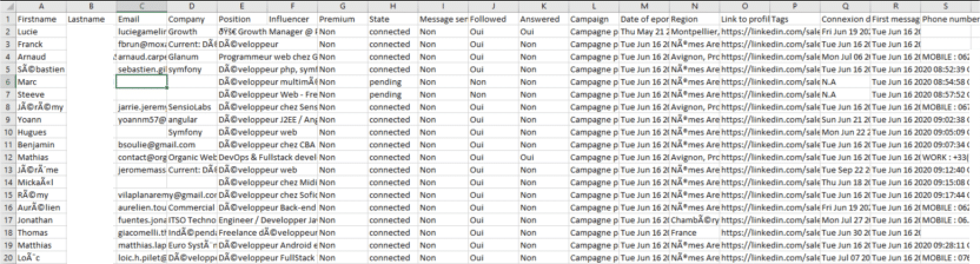Viewport: 980px width, 264px height.
Task: Select the Premium header cell
Action: pos(342,19)
